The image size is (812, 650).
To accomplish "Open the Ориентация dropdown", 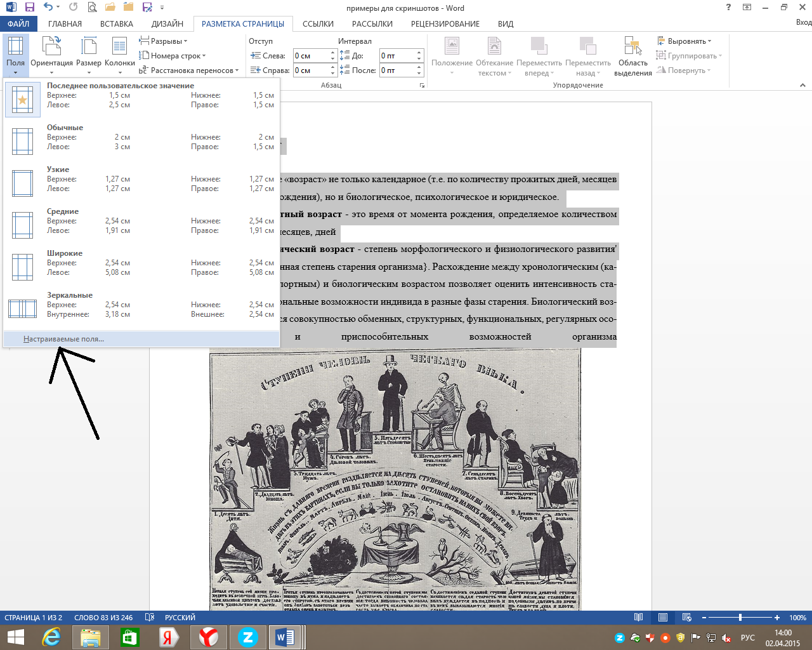I will click(52, 55).
